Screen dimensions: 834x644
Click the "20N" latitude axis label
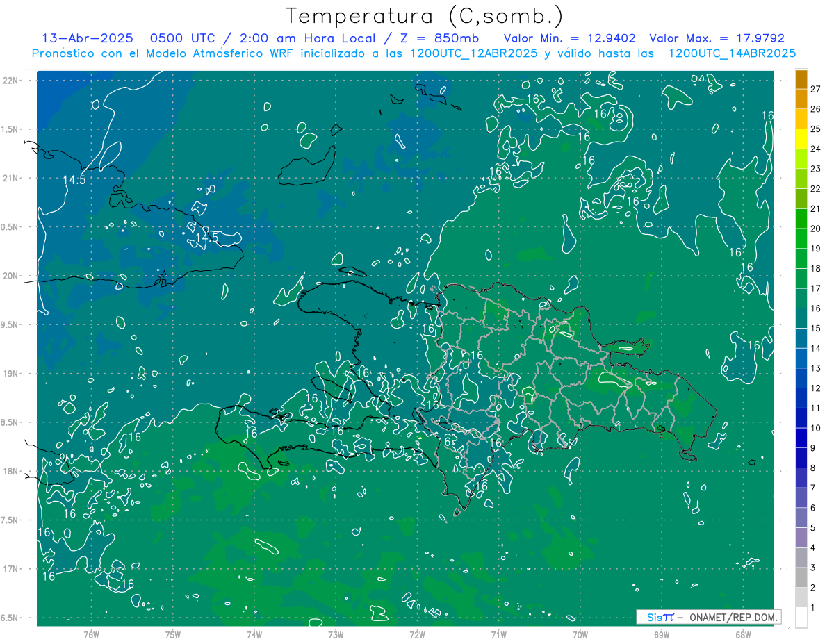10,276
